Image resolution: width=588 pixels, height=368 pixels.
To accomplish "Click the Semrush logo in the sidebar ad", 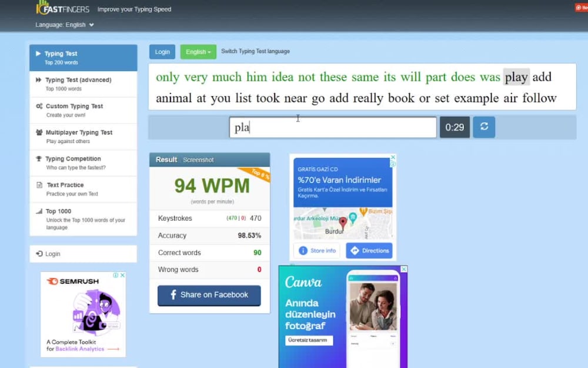I will click(x=72, y=281).
